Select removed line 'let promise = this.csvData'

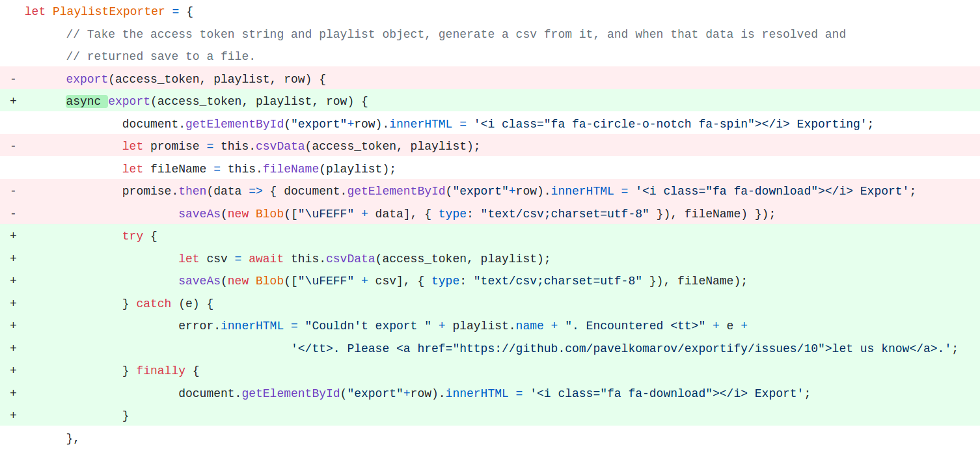[490, 146]
